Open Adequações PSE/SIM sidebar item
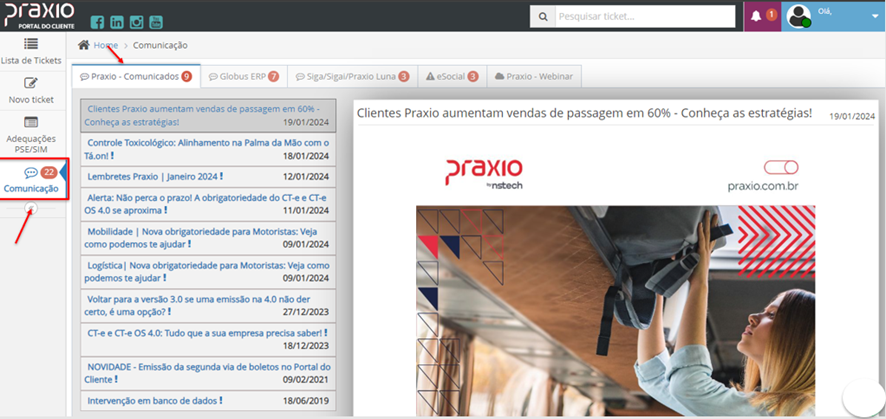 [x=31, y=136]
